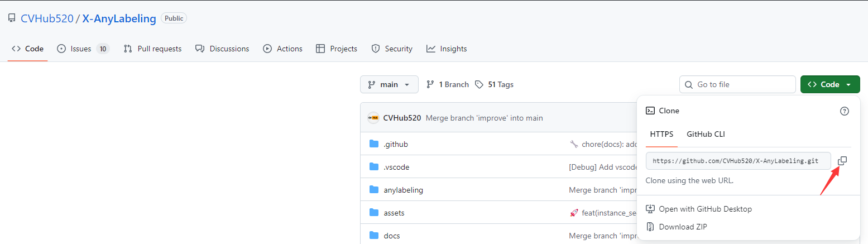Click the folder icon next to .vscode
868x244 pixels.
click(x=374, y=167)
